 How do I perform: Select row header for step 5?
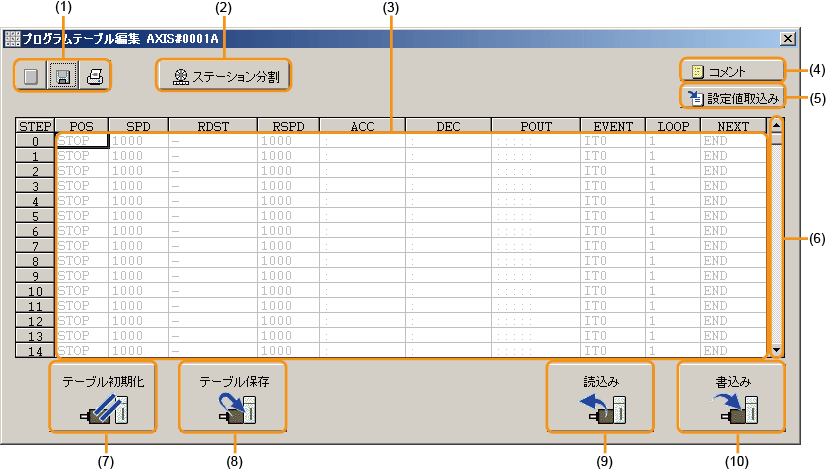tap(35, 216)
